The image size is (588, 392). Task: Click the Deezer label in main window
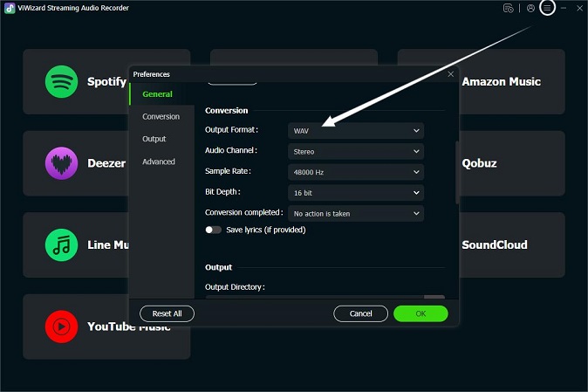tap(106, 163)
